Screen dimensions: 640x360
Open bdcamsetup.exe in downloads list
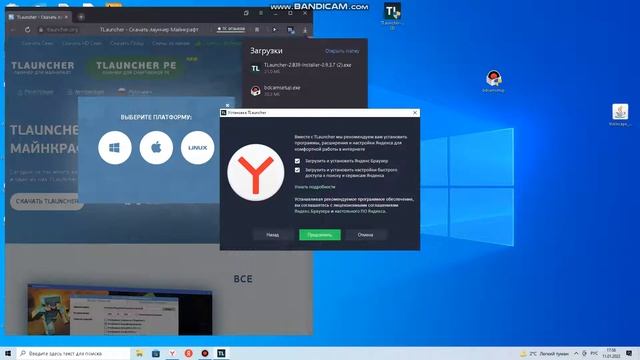tap(282, 88)
